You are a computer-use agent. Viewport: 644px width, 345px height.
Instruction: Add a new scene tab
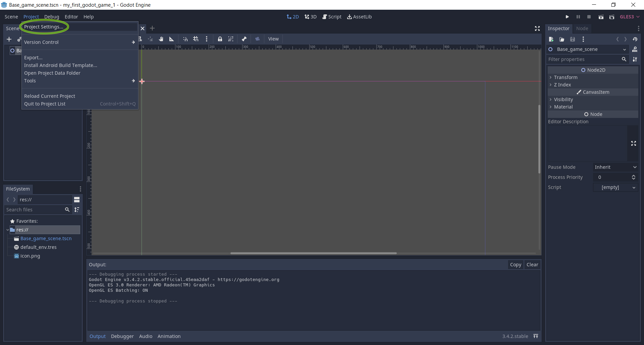pos(152,28)
